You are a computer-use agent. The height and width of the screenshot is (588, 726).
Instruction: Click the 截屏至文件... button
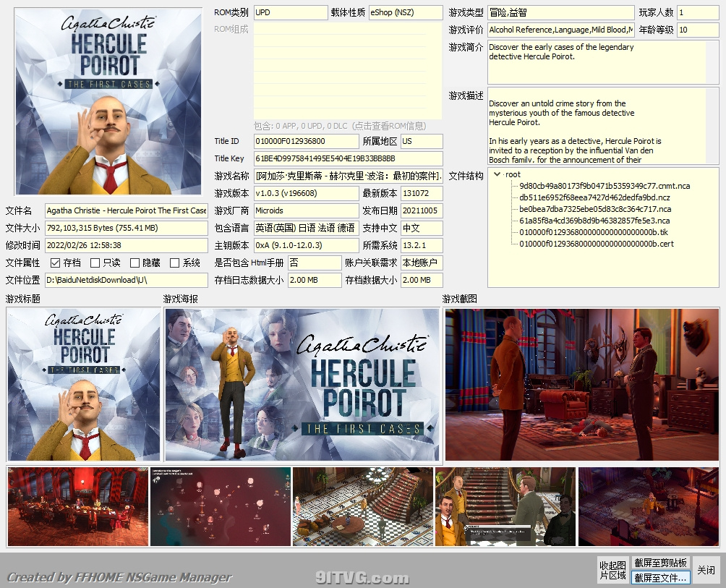(x=661, y=578)
